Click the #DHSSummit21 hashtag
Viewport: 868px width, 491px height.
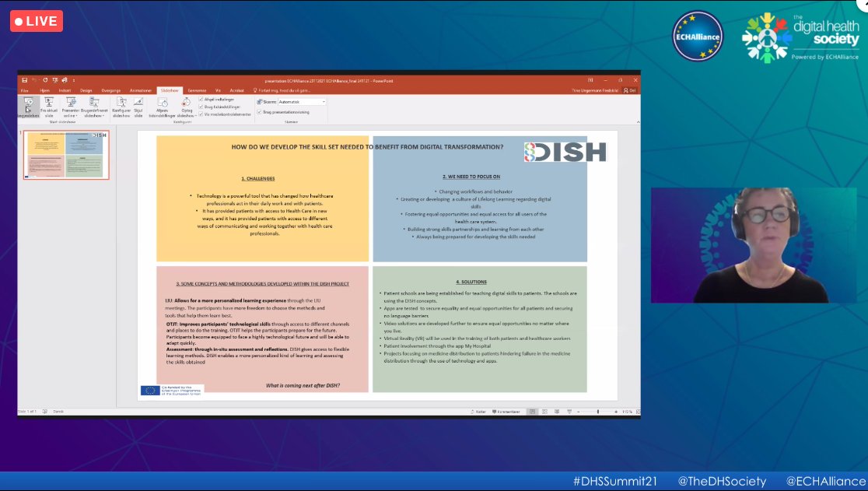pos(615,481)
